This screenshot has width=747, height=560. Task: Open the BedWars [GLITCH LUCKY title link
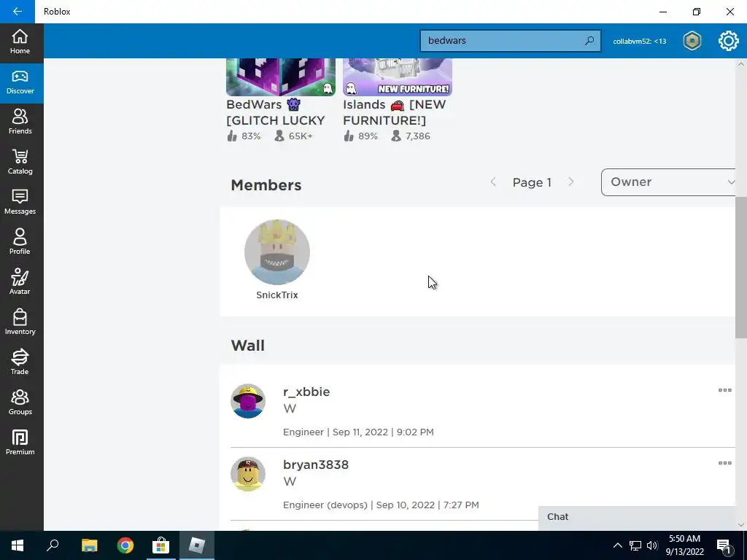pos(276,112)
